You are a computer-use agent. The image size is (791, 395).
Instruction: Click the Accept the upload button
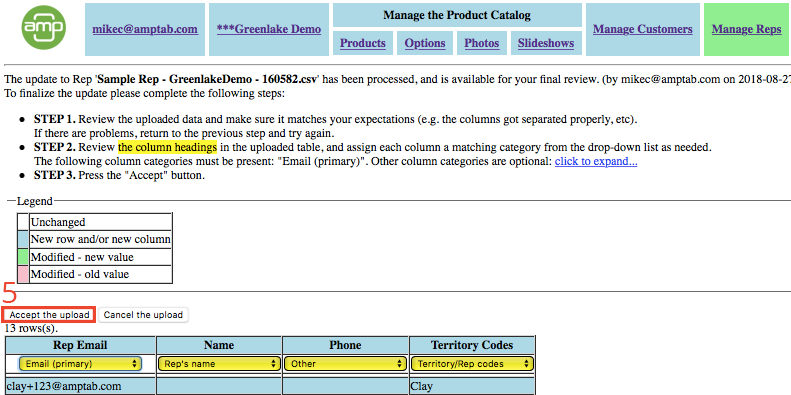49,315
